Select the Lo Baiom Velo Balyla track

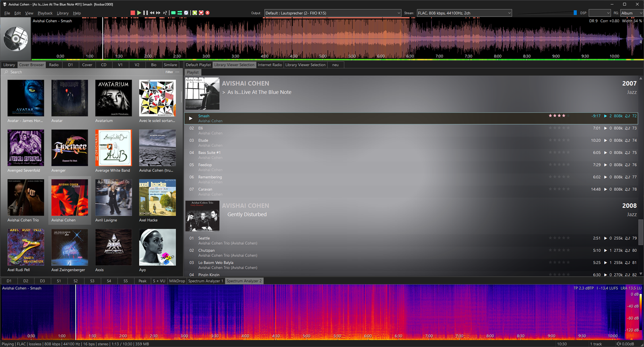tap(411, 265)
